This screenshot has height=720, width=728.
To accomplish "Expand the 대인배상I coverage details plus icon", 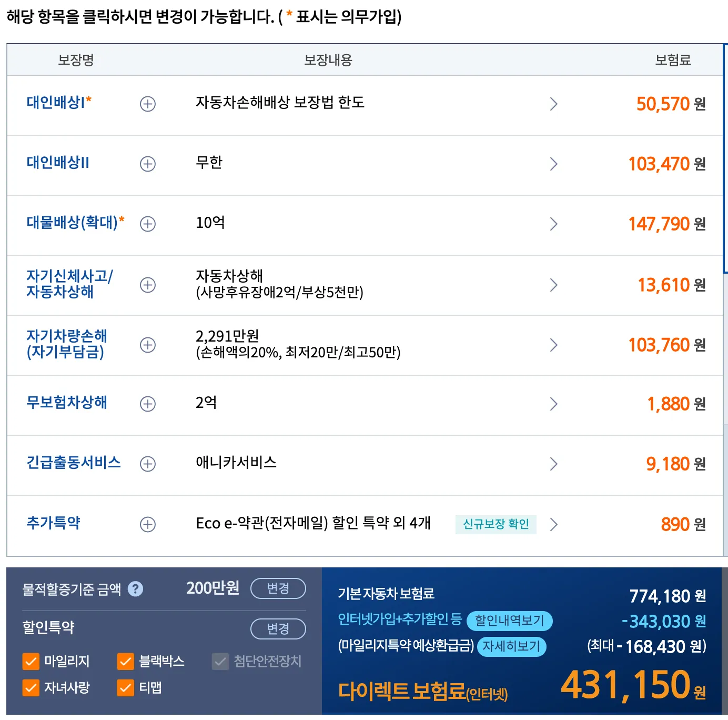I will click(148, 104).
